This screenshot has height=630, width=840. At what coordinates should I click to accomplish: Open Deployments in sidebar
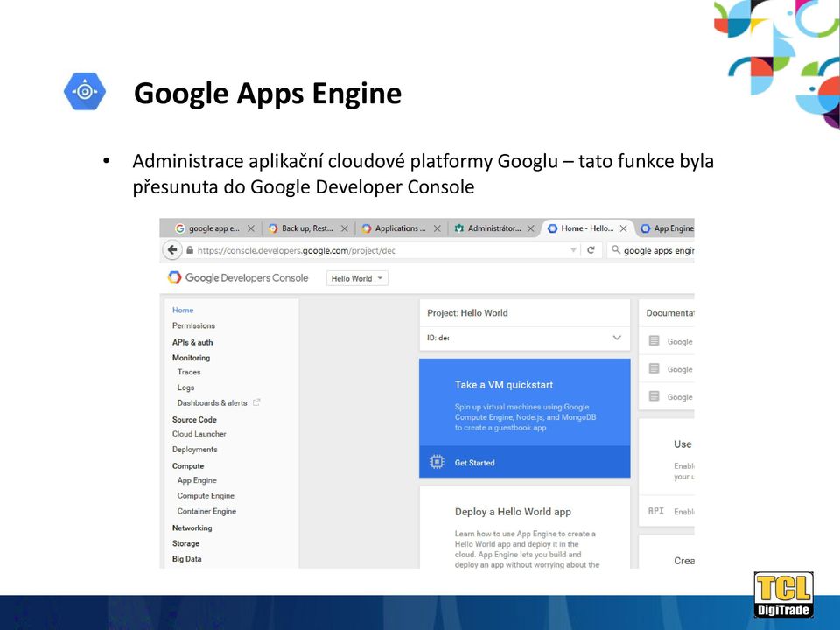tap(194, 450)
